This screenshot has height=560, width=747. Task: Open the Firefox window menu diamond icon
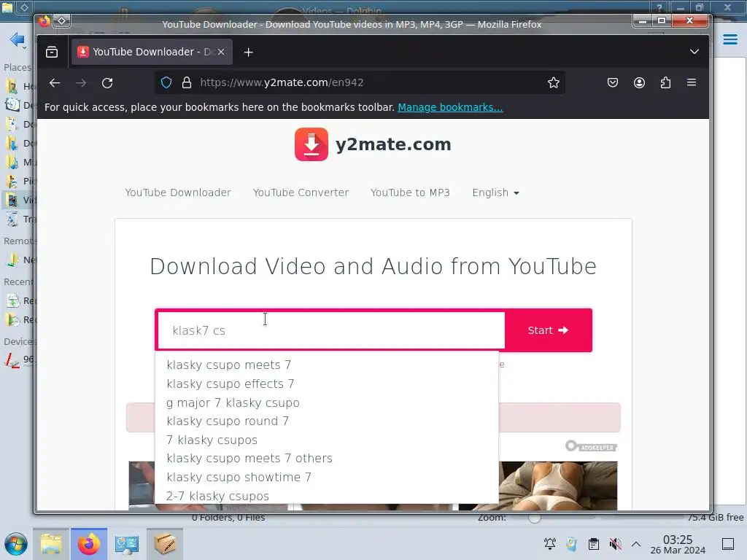(x=62, y=20)
